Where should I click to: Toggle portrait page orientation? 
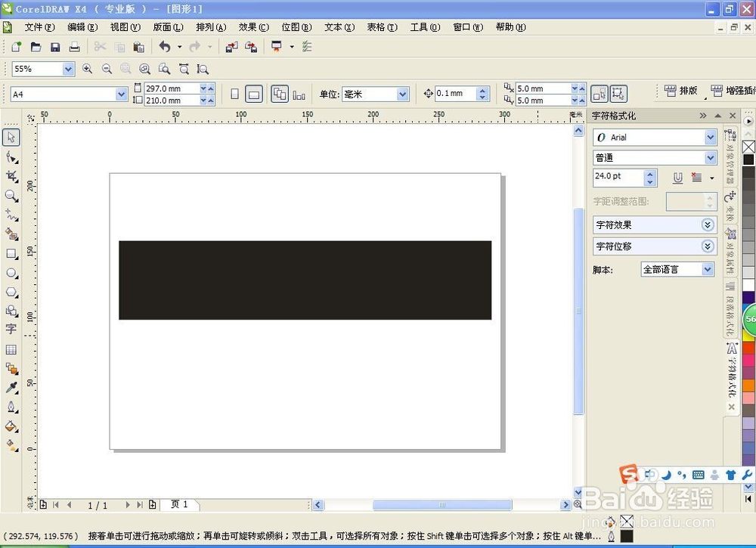[x=235, y=94]
